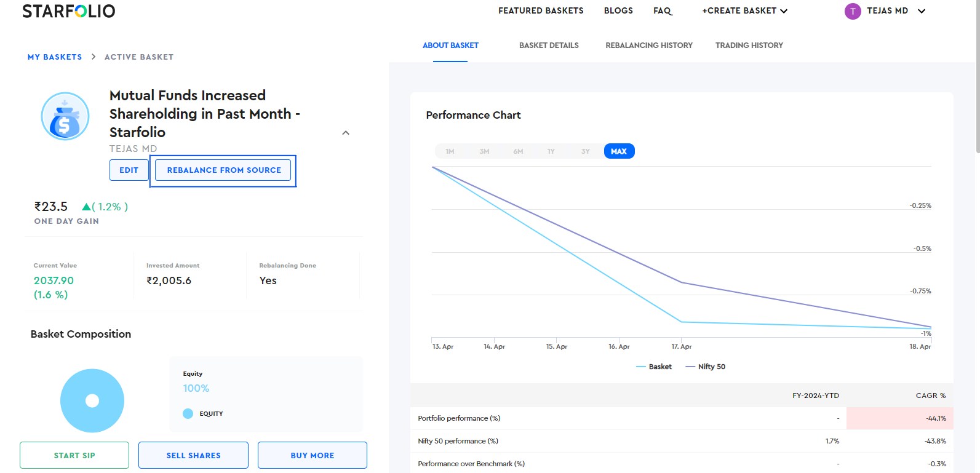980x473 pixels.
Task: Select the 3Y chart range
Action: coord(585,151)
